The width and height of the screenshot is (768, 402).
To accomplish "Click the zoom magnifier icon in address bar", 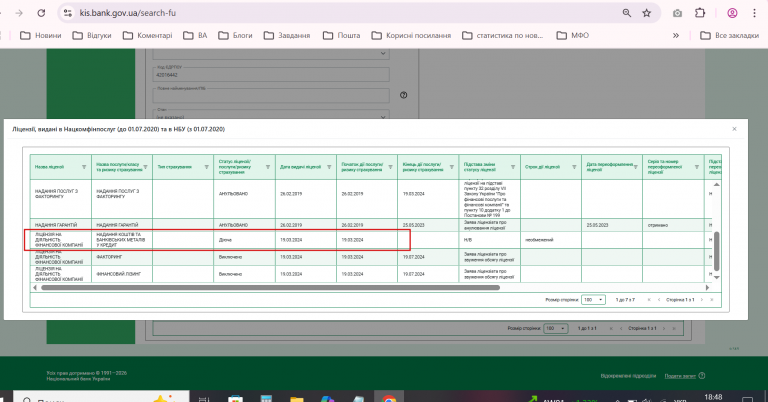I will click(626, 13).
